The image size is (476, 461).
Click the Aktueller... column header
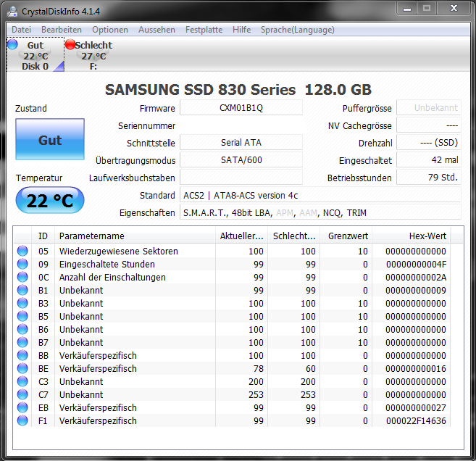242,236
